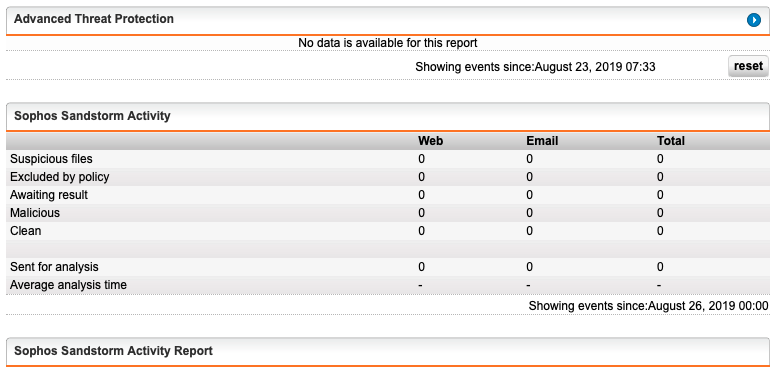Open Advanced Threat Protection details arrow icon
This screenshot has width=779, height=375.
click(753, 20)
